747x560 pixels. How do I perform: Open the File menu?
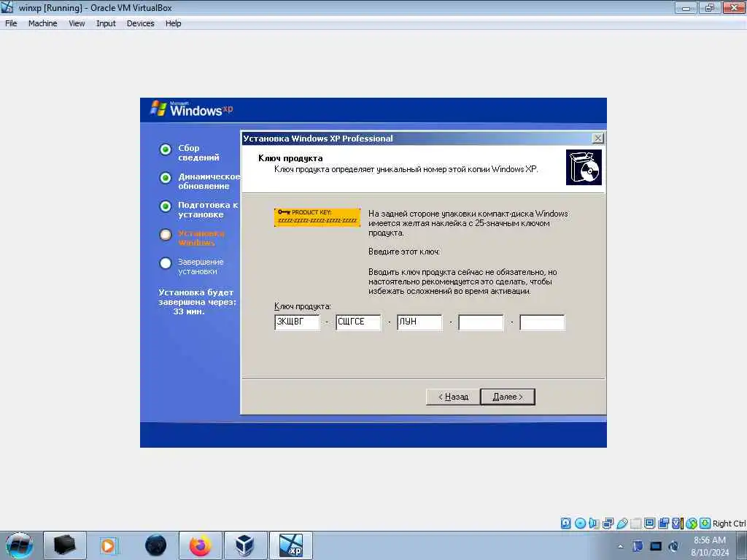click(x=11, y=23)
